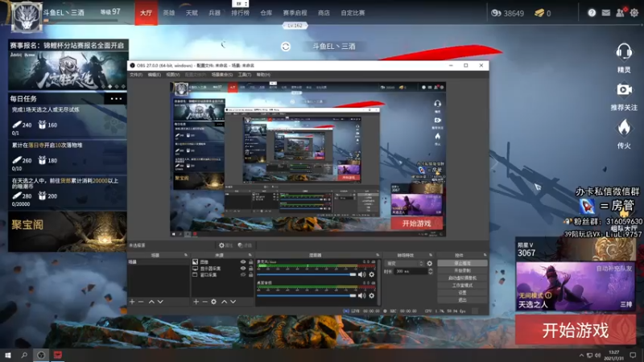This screenshot has height=362, width=644.
Task: Add a new scene in OBS
Action: tap(132, 302)
